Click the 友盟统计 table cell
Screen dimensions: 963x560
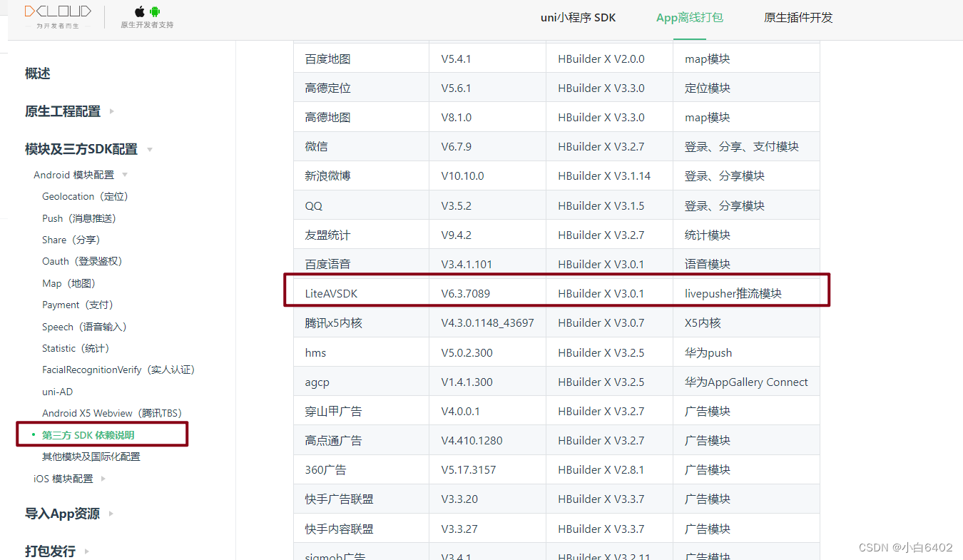coord(361,235)
